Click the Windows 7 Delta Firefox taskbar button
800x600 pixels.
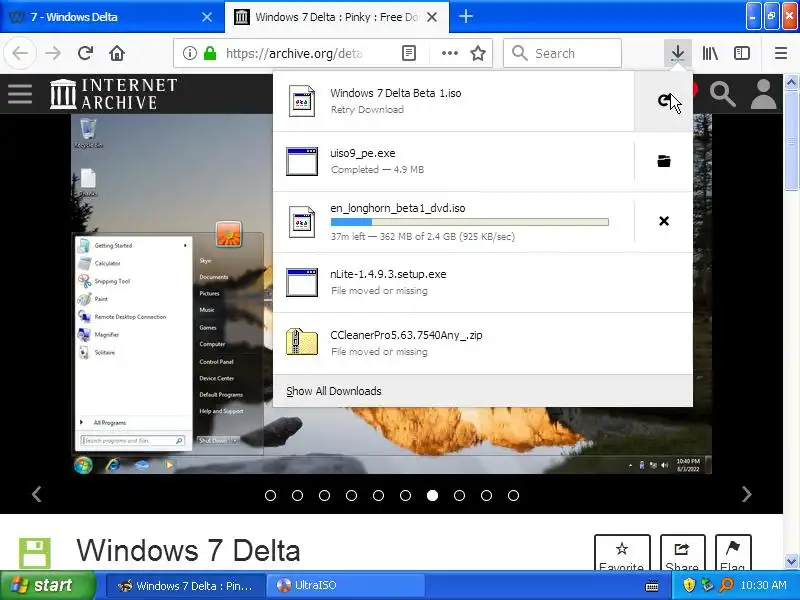[x=185, y=585]
